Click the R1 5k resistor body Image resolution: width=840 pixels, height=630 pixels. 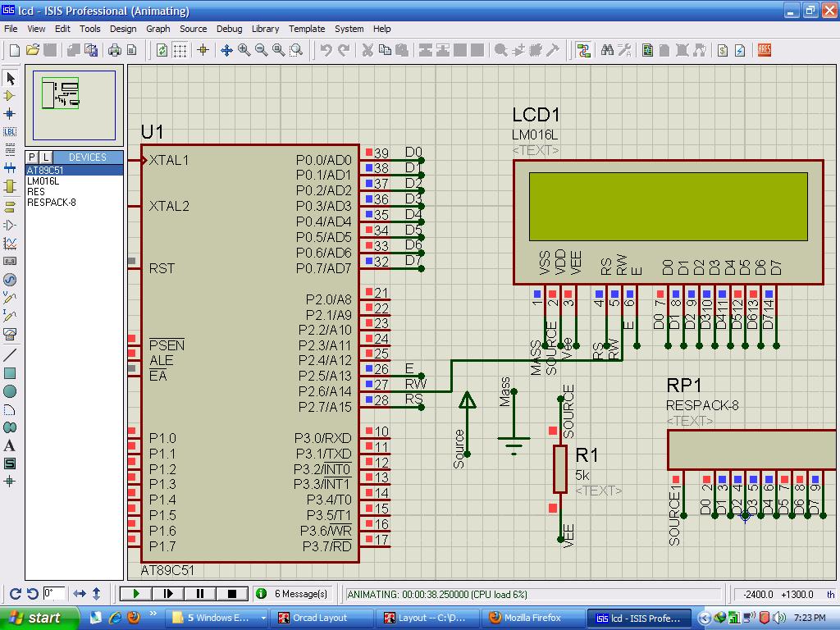[560, 468]
